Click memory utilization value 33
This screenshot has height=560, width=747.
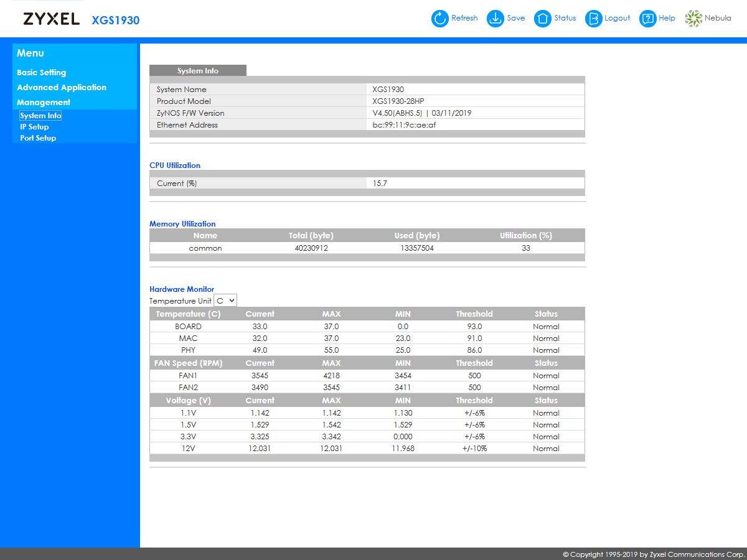tap(526, 248)
